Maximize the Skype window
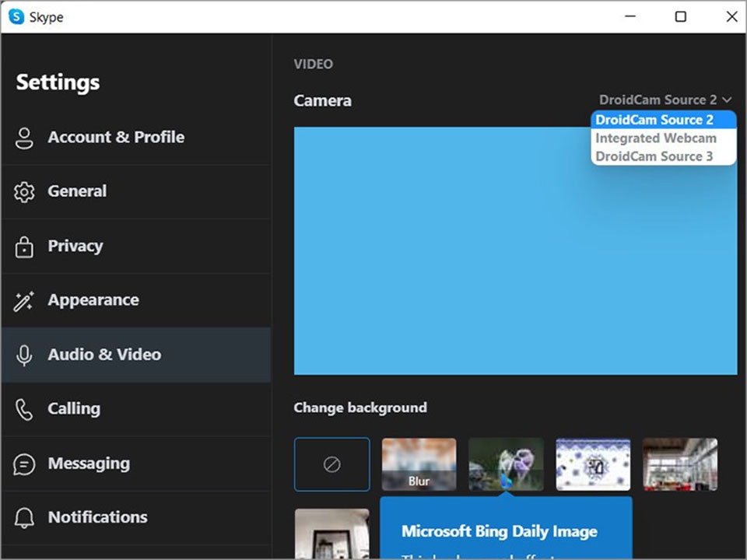Image resolution: width=747 pixels, height=560 pixels. (x=680, y=16)
